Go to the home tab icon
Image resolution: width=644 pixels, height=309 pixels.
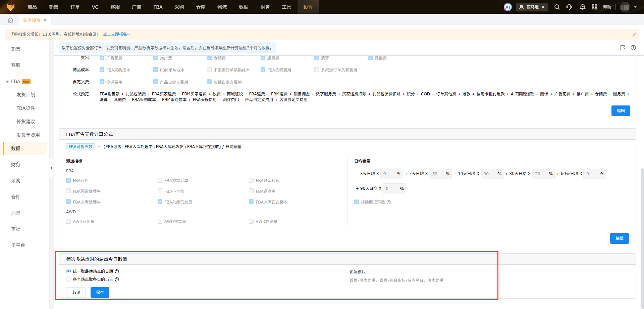(x=10, y=20)
